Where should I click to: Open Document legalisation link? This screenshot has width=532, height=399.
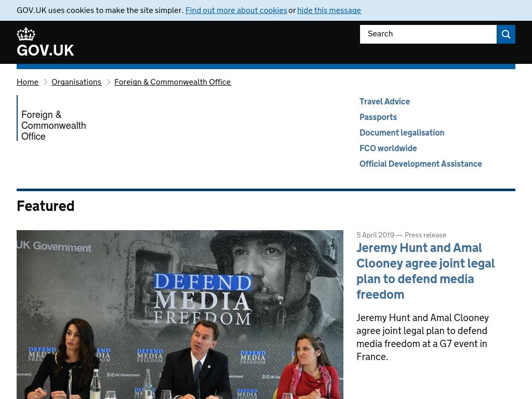(x=402, y=133)
